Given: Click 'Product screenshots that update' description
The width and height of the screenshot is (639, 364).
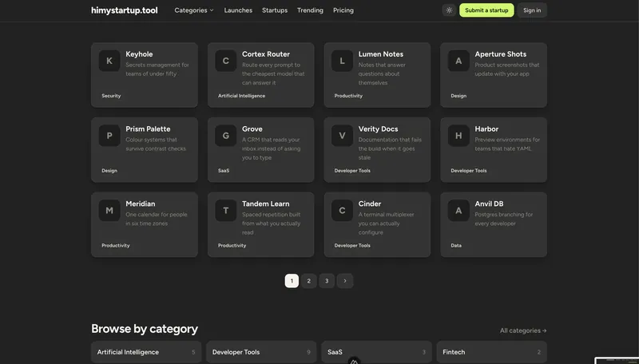Looking at the screenshot, I should coord(507,69).
